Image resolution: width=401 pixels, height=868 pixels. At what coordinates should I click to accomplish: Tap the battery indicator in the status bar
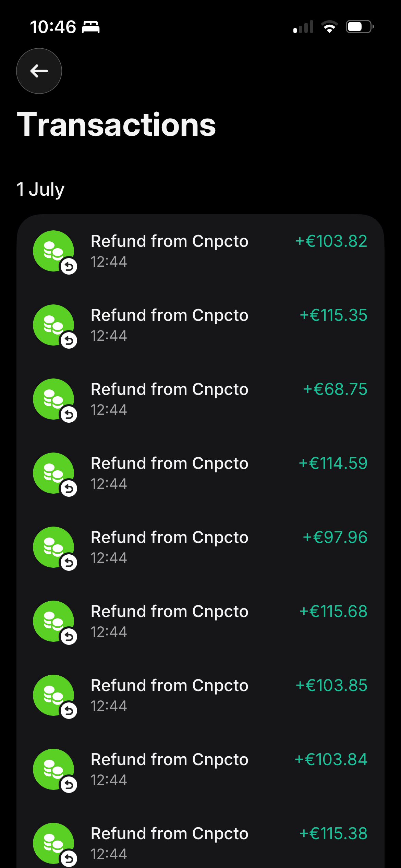[360, 27]
